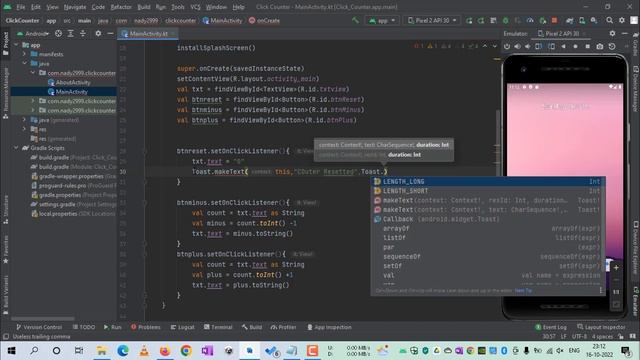Viewport: 640px width, 360px height.
Task: Expand the manifests folder
Action: click(24, 54)
